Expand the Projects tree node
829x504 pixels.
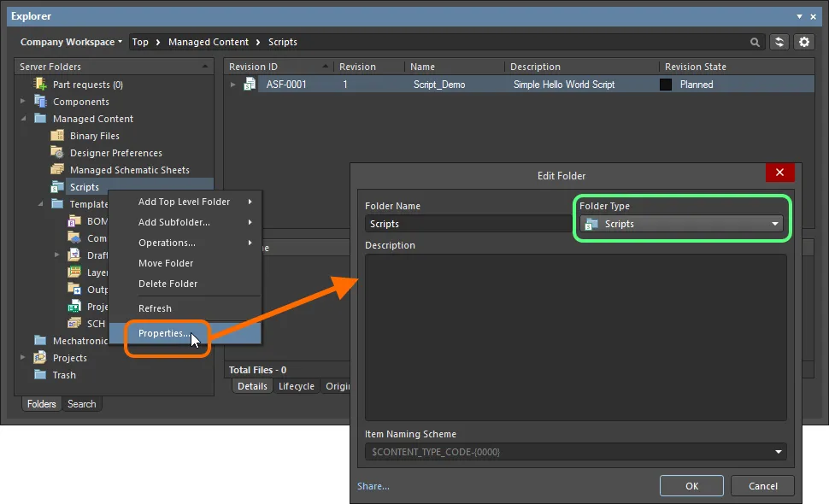23,358
